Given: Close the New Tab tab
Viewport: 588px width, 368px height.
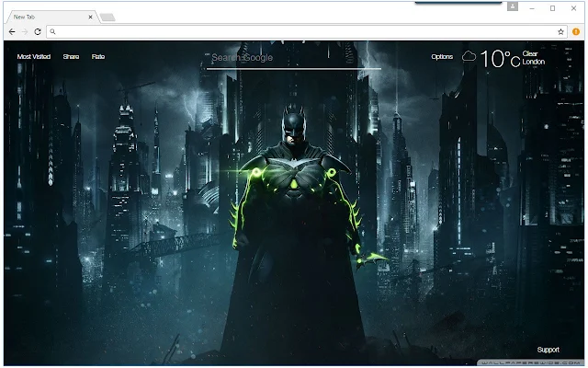Looking at the screenshot, I should pos(90,17).
